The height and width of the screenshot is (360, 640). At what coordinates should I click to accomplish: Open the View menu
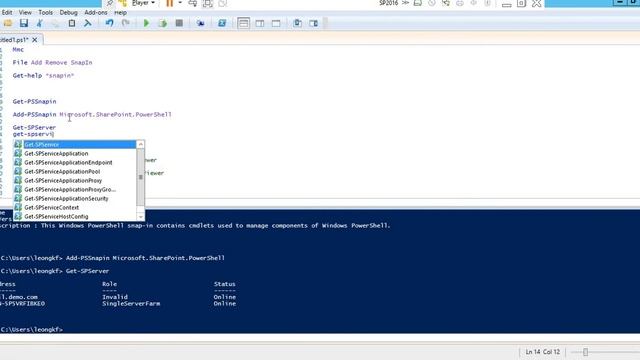tap(25, 13)
